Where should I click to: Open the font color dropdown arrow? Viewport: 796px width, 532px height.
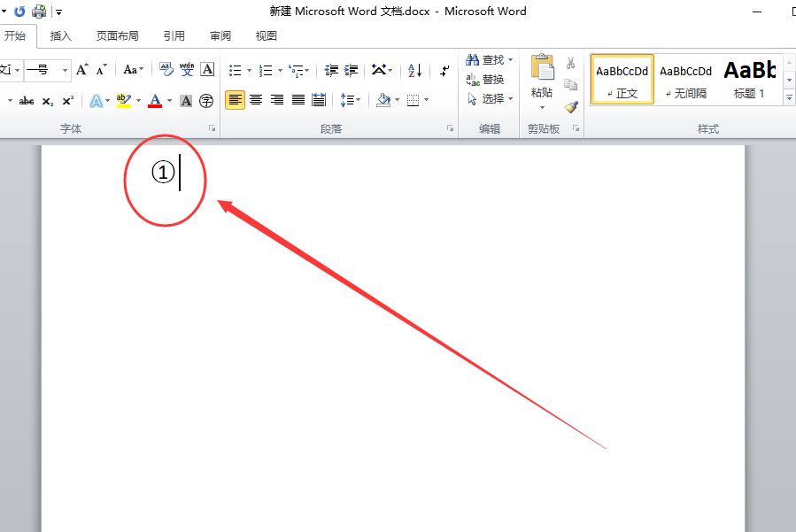point(169,101)
